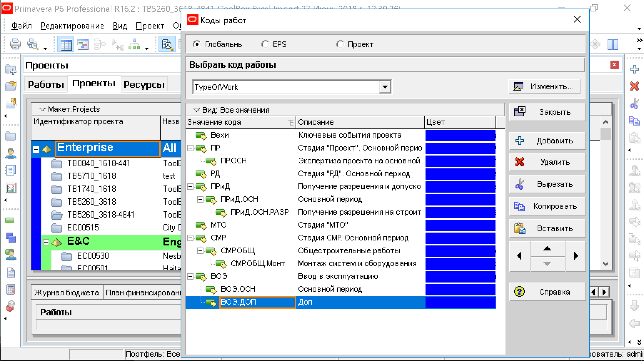The image size is (644, 361).
Task: Collapse the СМР code node
Action: 190,238
